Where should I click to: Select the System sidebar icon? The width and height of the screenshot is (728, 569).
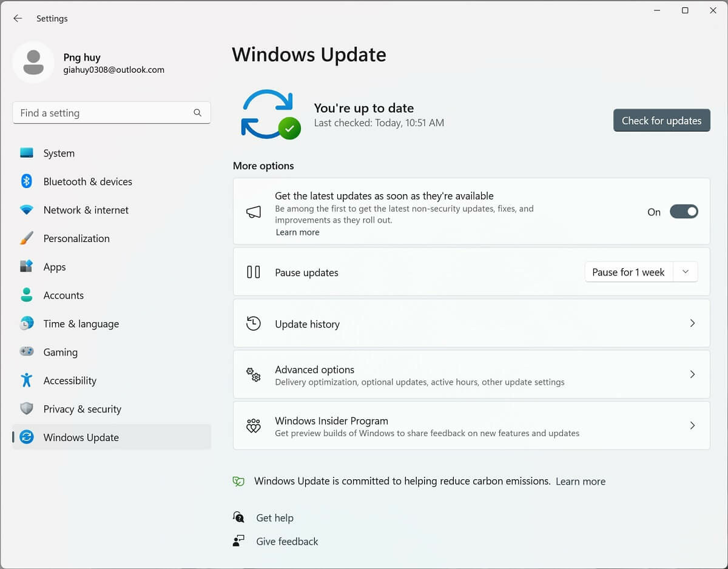pos(27,153)
